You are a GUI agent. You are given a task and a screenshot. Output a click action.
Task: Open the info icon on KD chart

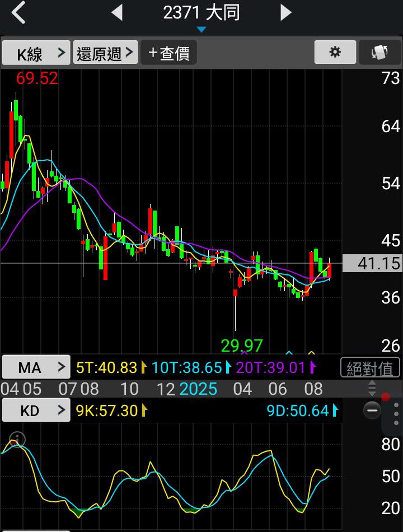point(17,440)
